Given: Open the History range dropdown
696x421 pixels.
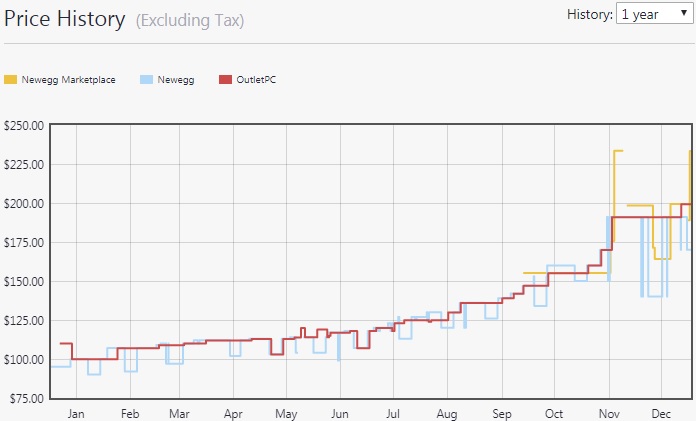Looking at the screenshot, I should [x=653, y=15].
